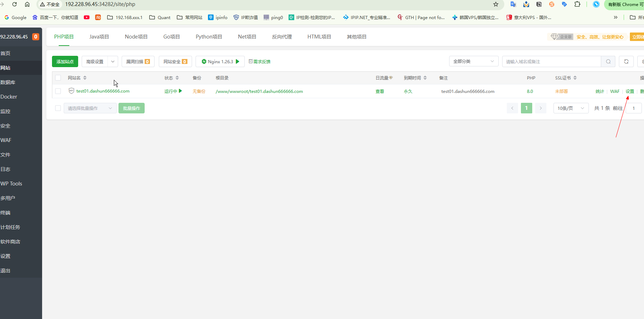The image size is (644, 319).
Task: Click the 未部署 SSL link
Action: [x=561, y=91]
